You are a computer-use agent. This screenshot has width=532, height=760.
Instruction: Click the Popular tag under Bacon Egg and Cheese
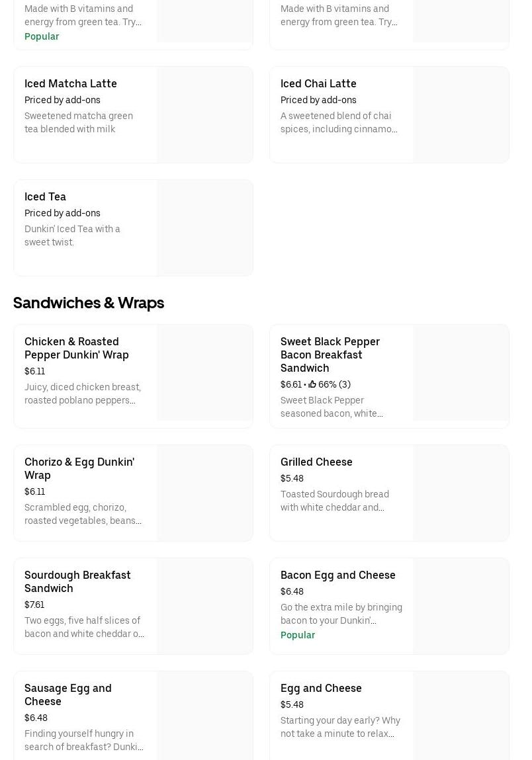(298, 635)
